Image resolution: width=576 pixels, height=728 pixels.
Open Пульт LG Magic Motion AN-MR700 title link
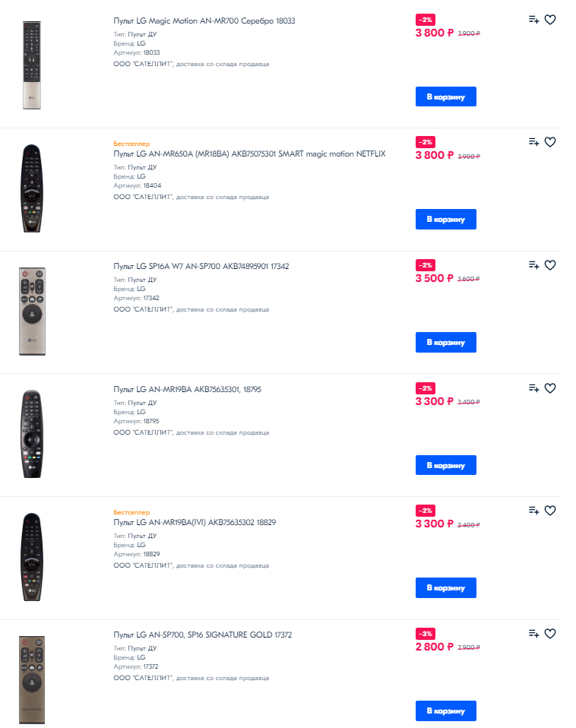point(204,21)
